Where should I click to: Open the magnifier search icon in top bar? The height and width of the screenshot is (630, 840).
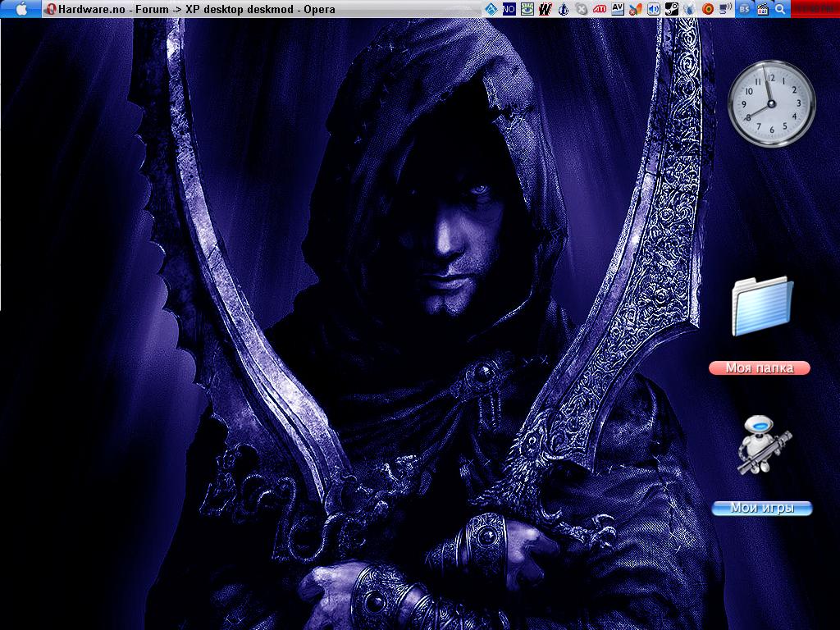tap(781, 9)
